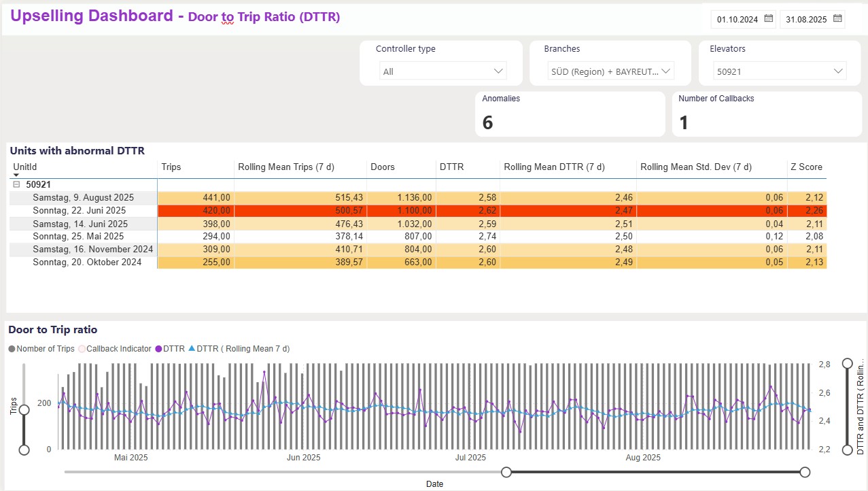Sort table by Z Score column
This screenshot has width=868, height=491.
click(x=805, y=167)
